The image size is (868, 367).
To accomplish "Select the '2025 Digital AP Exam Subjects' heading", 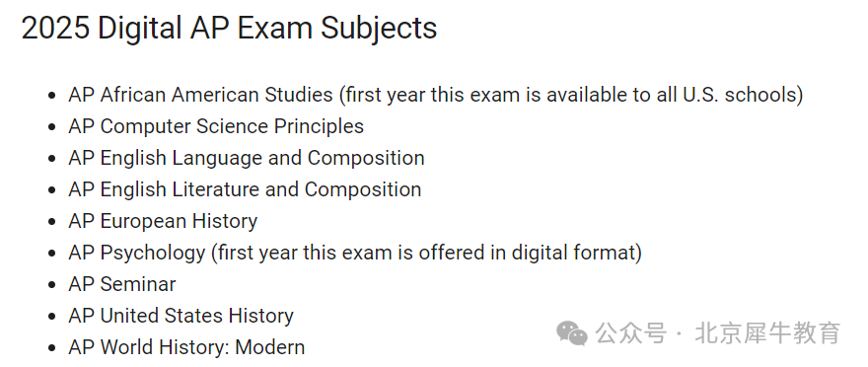I will point(229,28).
